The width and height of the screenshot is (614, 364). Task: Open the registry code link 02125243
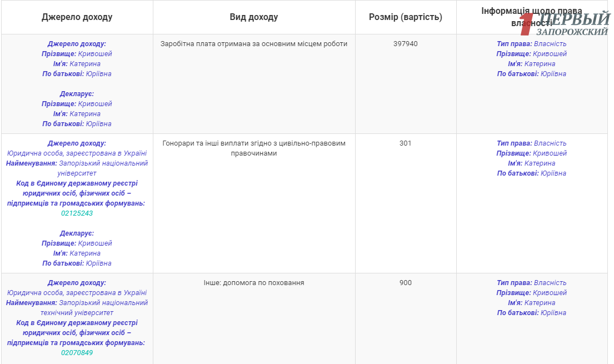[x=77, y=213]
